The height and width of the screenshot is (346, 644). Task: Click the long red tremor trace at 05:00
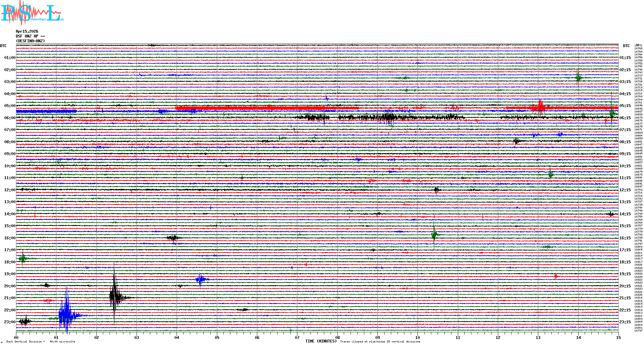click(x=256, y=108)
